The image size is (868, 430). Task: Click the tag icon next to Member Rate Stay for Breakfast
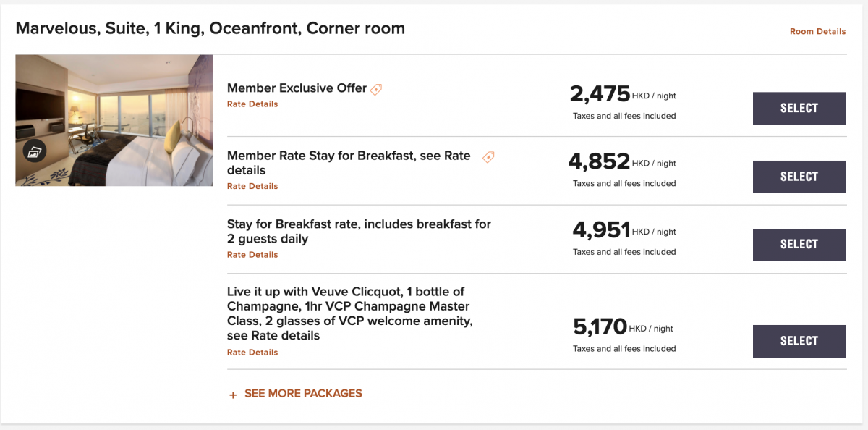tap(488, 157)
